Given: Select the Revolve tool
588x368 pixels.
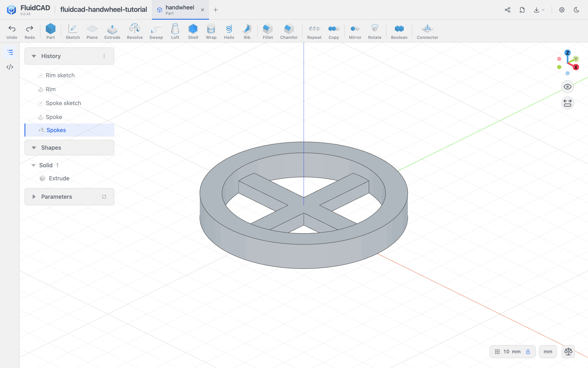Looking at the screenshot, I should click(135, 31).
